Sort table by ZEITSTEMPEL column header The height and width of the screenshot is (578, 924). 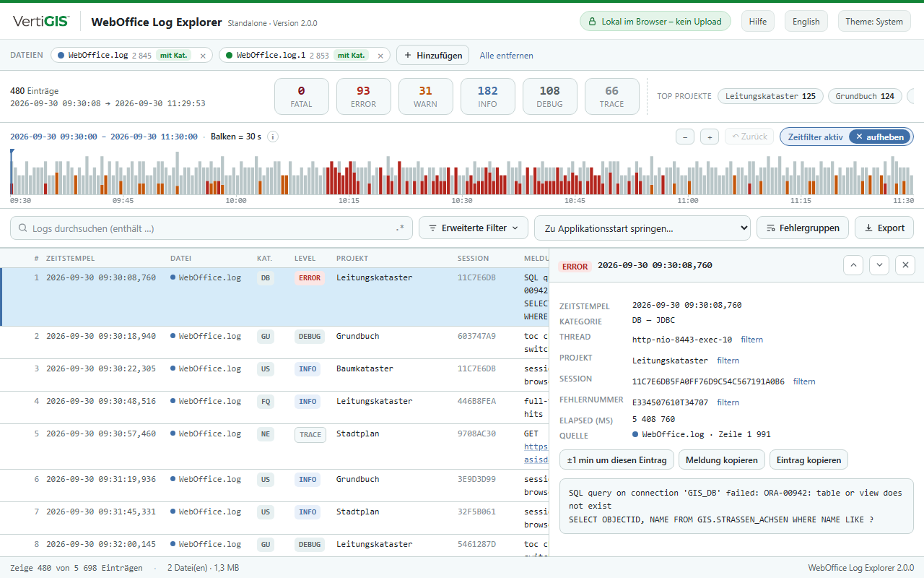[x=70, y=259]
